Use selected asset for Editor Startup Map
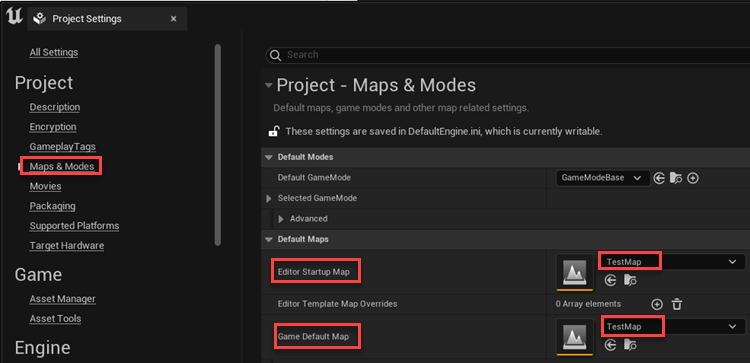This screenshot has height=363, width=750. (x=610, y=280)
